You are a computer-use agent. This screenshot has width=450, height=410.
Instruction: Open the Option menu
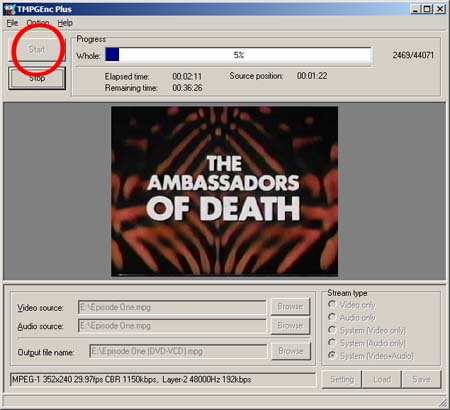pos(38,23)
